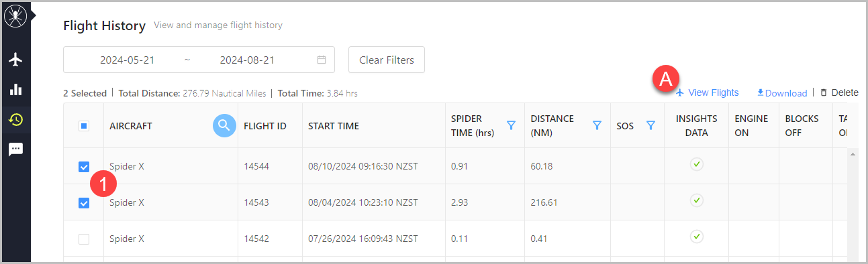
Task: Click the insights data checkmark for flight 14544
Action: click(697, 163)
